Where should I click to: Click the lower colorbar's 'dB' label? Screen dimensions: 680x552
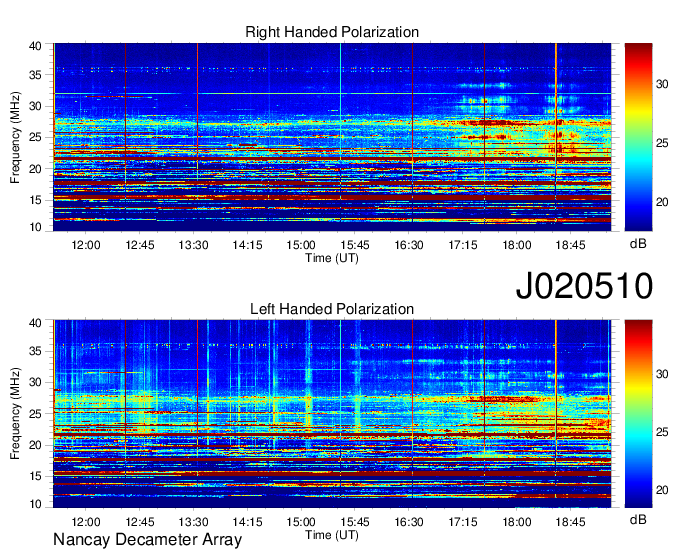coord(638,519)
